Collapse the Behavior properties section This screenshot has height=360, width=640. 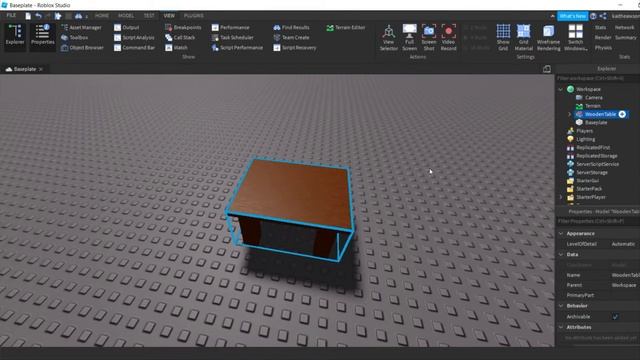[561, 306]
